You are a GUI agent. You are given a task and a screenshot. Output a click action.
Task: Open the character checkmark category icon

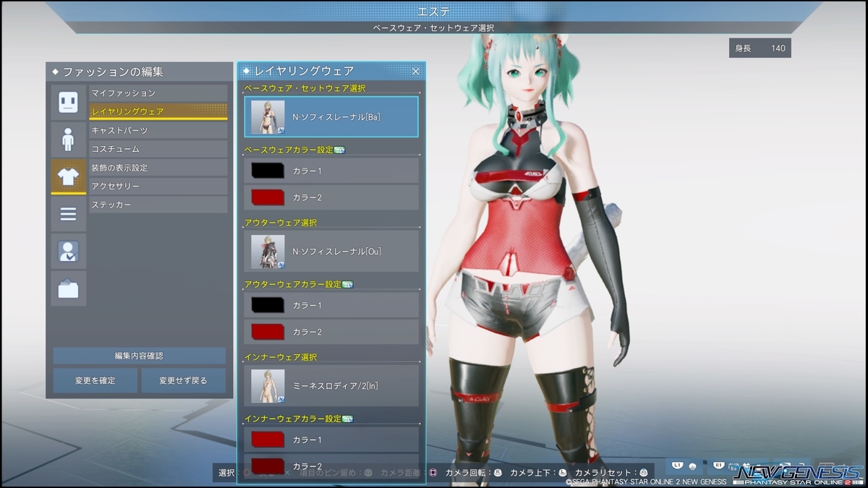[68, 252]
